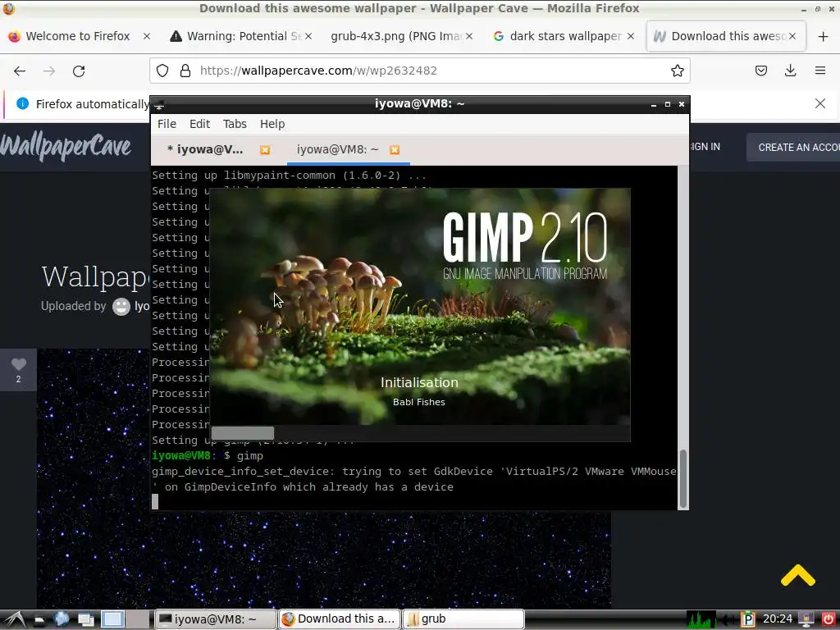Open terminal File menu
This screenshot has height=630, width=840.
(x=167, y=124)
